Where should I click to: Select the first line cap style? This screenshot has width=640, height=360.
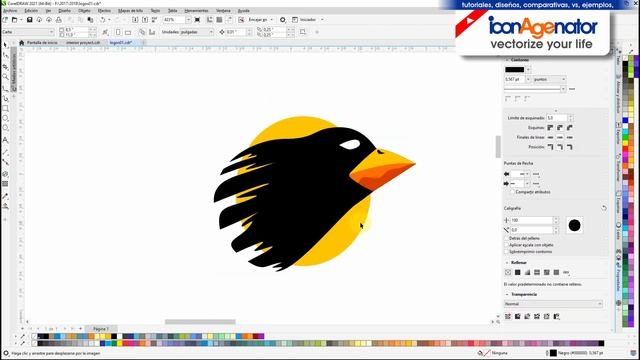550,137
